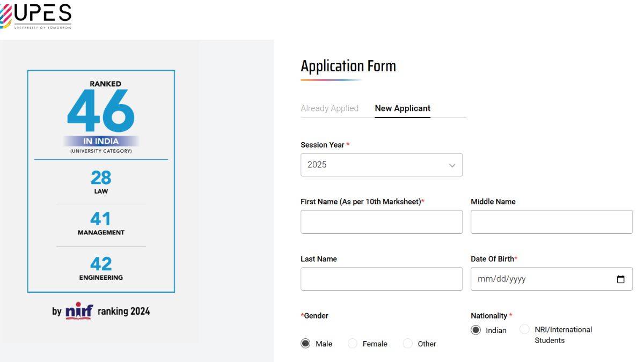The image size is (644, 362).
Task: Open the calendar icon in Date Of Birth field
Action: 620,279
